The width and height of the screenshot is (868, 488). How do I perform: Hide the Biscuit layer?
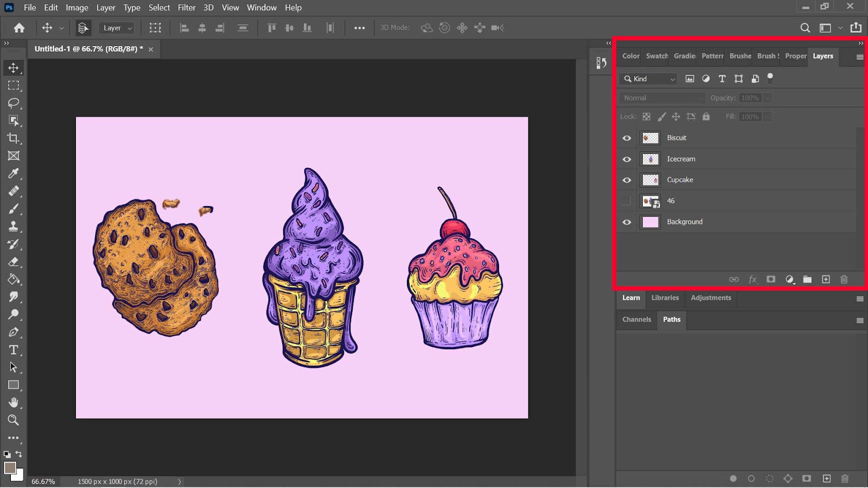coord(627,138)
